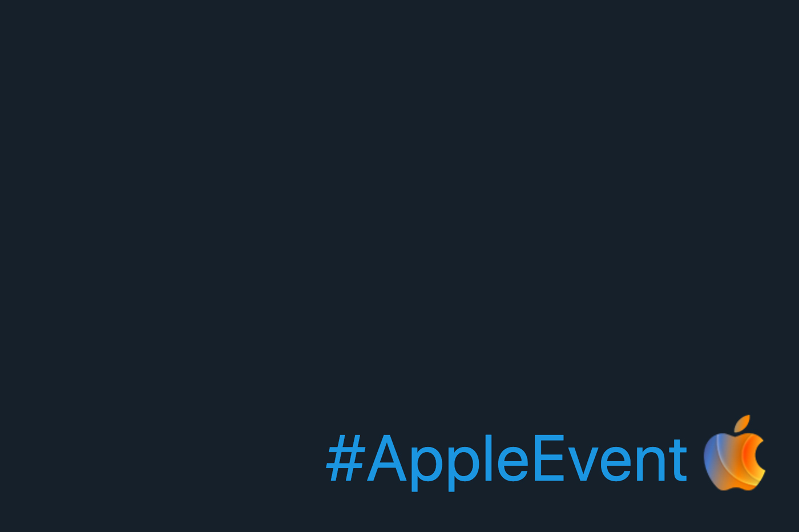Image resolution: width=799 pixels, height=532 pixels.
Task: Click the leaf of the Apple logo
Action: coord(742,423)
